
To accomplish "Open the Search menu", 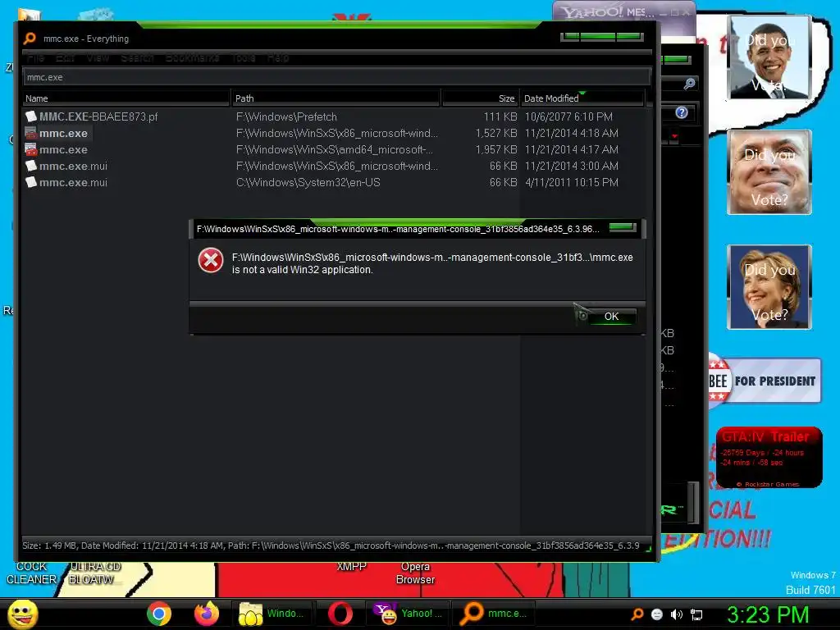I will tap(137, 58).
